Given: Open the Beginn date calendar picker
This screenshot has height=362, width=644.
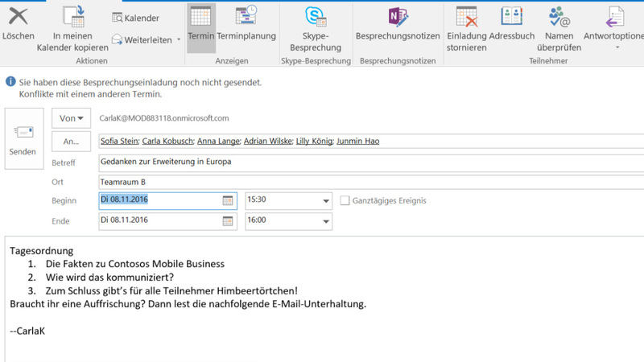Looking at the screenshot, I should click(228, 201).
